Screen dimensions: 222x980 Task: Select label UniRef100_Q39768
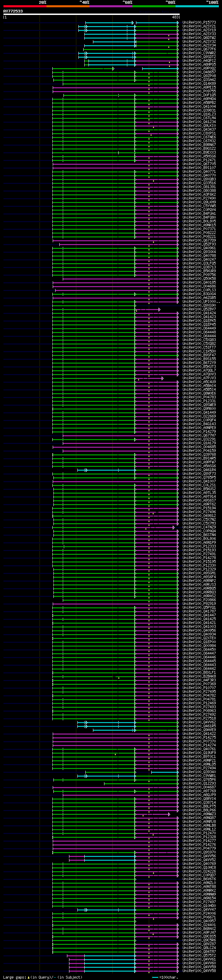199,455
